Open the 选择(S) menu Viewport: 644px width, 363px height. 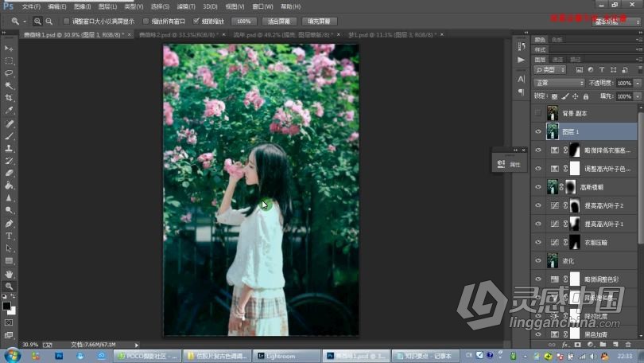[x=160, y=6]
